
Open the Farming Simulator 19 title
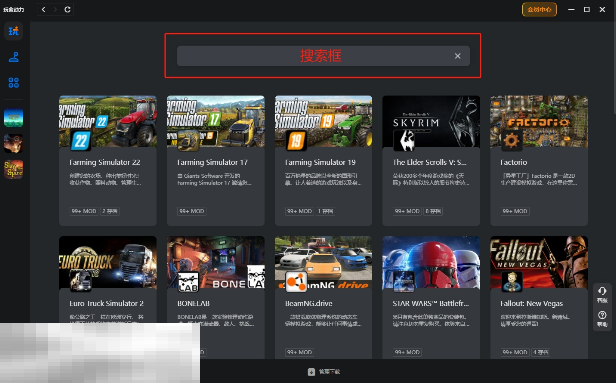click(320, 162)
